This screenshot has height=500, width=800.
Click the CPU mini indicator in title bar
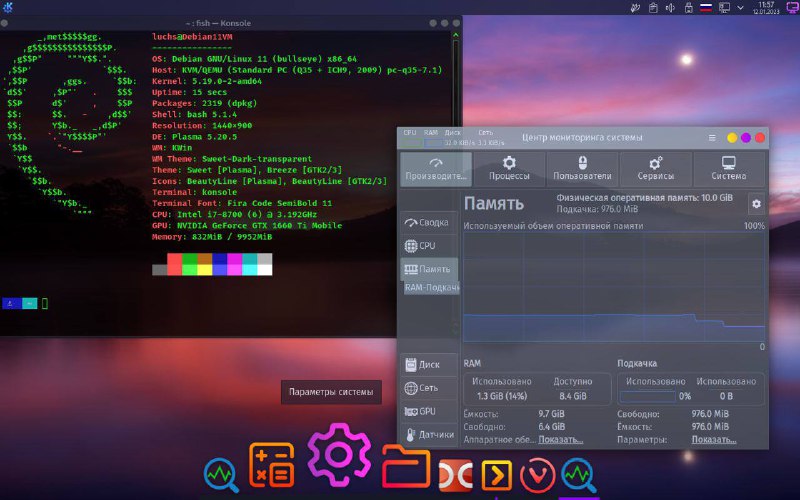(410, 138)
